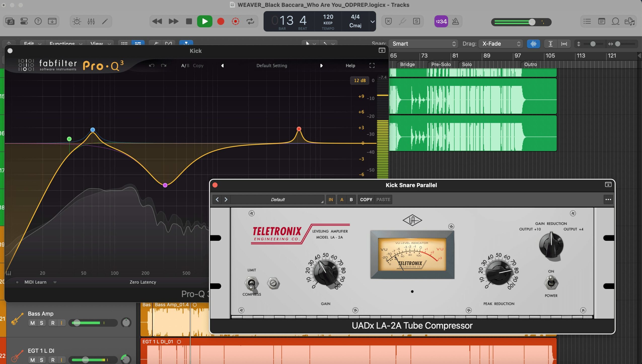Select the red EQ band node
The width and height of the screenshot is (642, 364).
pyautogui.click(x=299, y=129)
